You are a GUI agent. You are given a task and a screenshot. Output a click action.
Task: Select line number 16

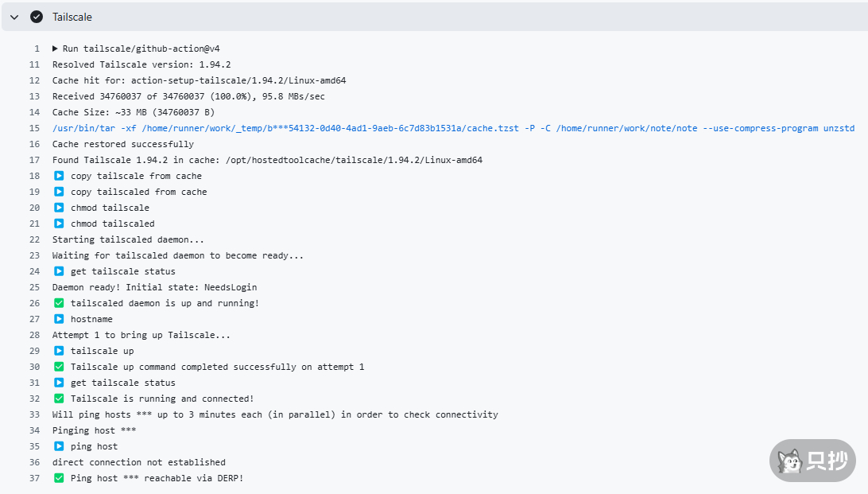(34, 145)
